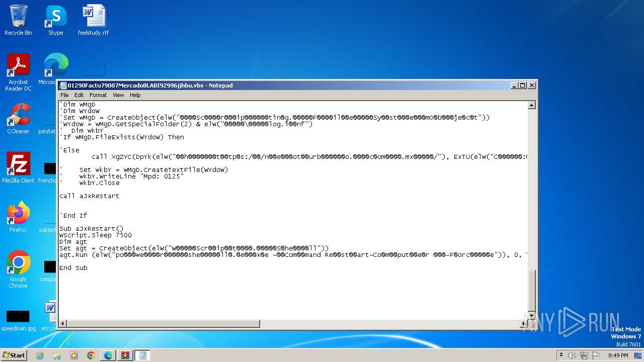Click the horizontal scrollbar left arrow

[x=63, y=324]
